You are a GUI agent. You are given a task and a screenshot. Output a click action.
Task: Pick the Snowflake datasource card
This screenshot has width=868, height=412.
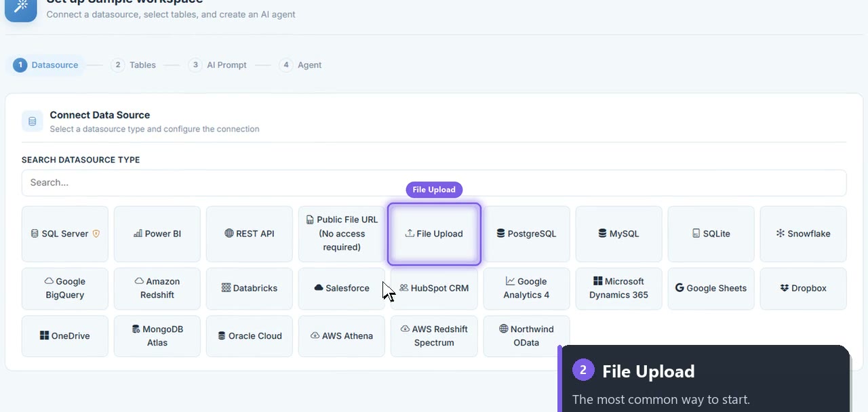tap(803, 234)
